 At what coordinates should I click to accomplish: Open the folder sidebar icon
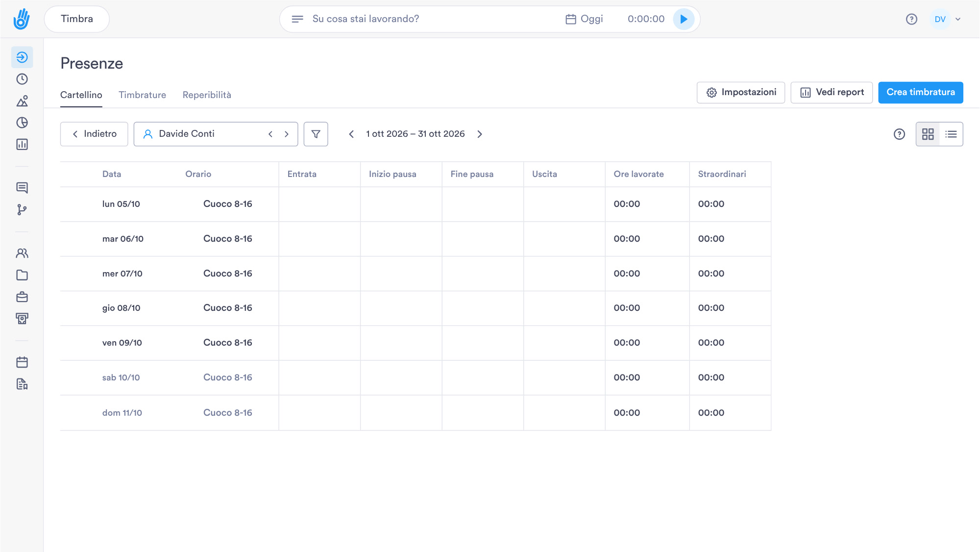22,275
